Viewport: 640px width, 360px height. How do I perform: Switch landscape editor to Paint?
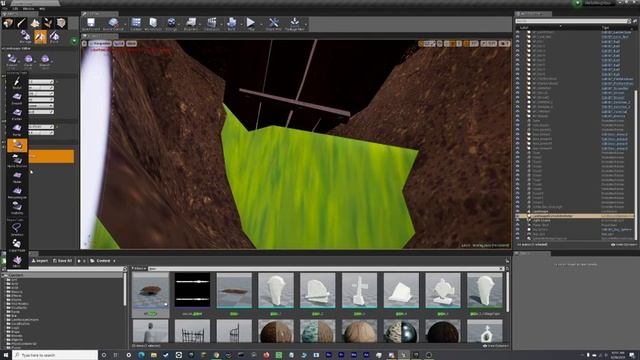[54, 37]
